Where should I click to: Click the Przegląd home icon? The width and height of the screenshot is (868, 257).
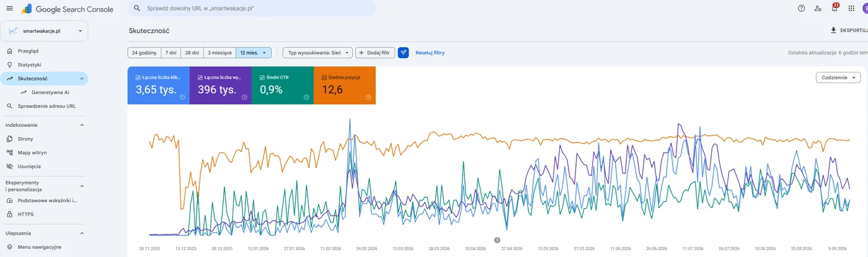(9, 51)
